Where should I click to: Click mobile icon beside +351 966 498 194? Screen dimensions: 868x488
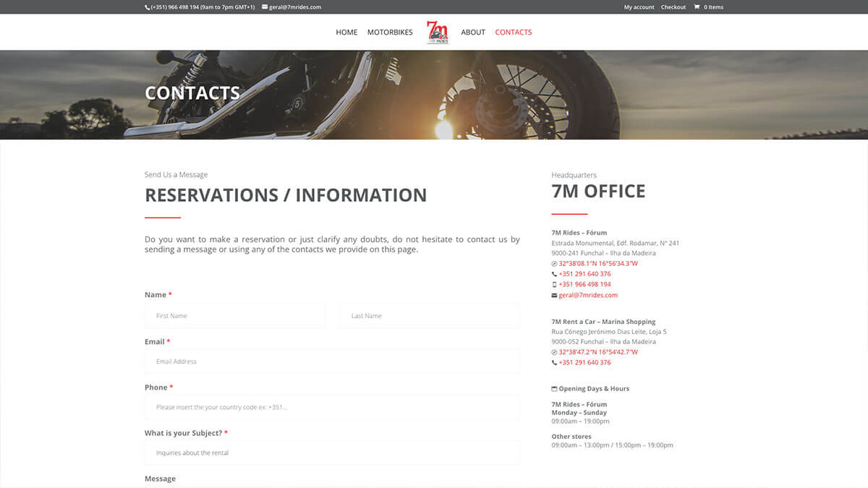click(x=554, y=285)
